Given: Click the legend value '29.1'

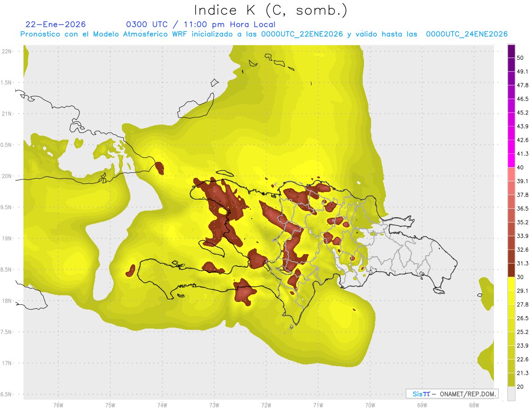Looking at the screenshot, I should 522,290.
